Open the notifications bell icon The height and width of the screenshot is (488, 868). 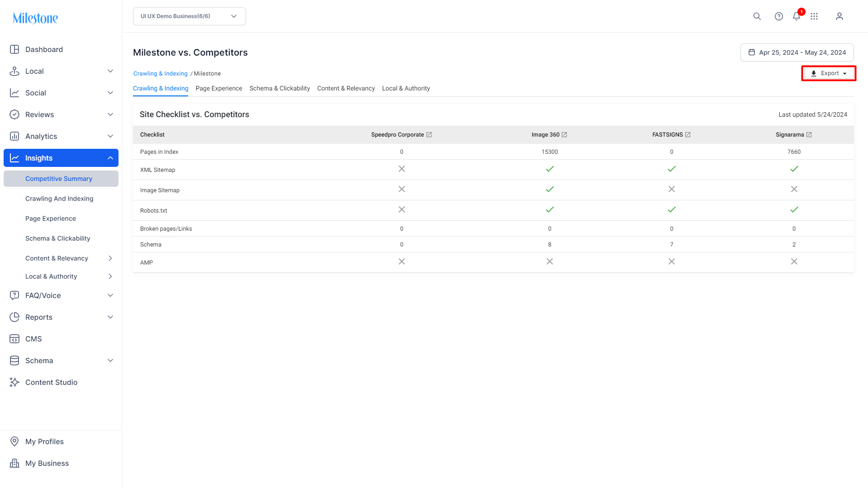pyautogui.click(x=797, y=16)
